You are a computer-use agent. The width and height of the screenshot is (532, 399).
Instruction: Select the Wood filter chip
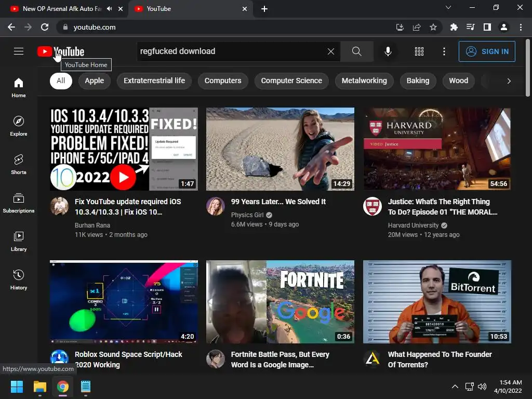(458, 81)
